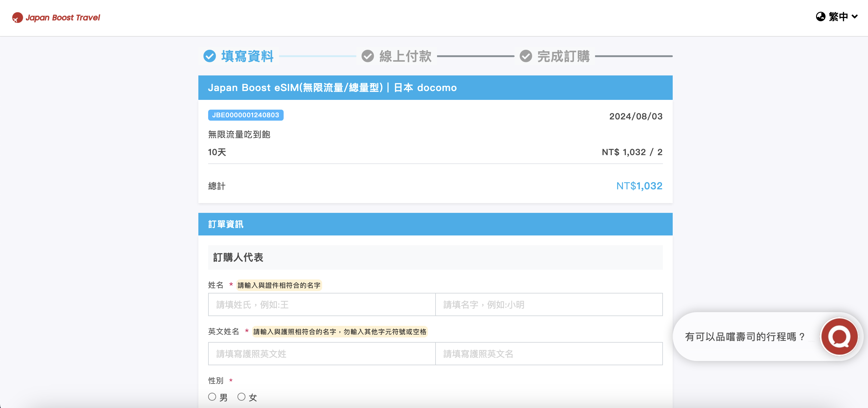Click the price NT$ 1,032 / 2
Image resolution: width=868 pixels, height=408 pixels.
click(x=632, y=152)
